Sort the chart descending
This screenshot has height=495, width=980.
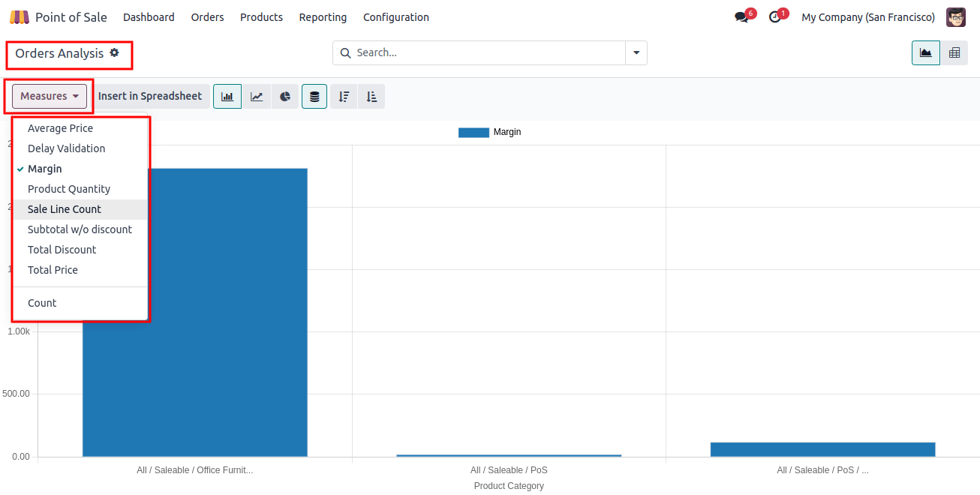click(x=344, y=97)
